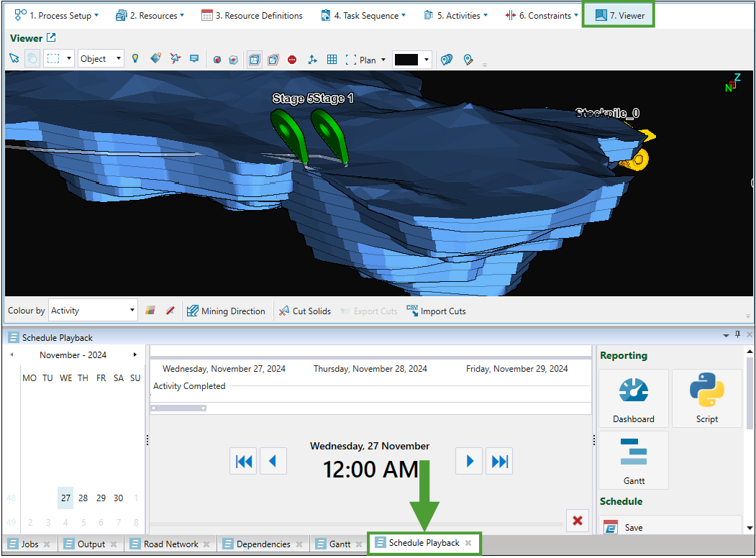Click the transparent cube icon
This screenshot has width=756, height=558.
pos(233,60)
